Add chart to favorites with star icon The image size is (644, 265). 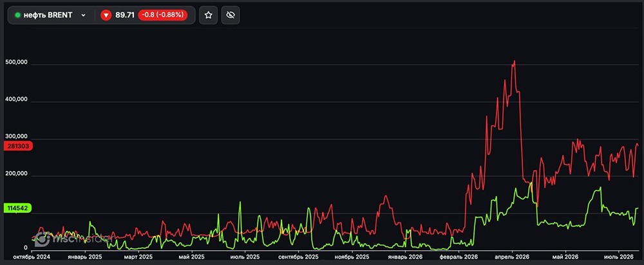click(x=208, y=15)
